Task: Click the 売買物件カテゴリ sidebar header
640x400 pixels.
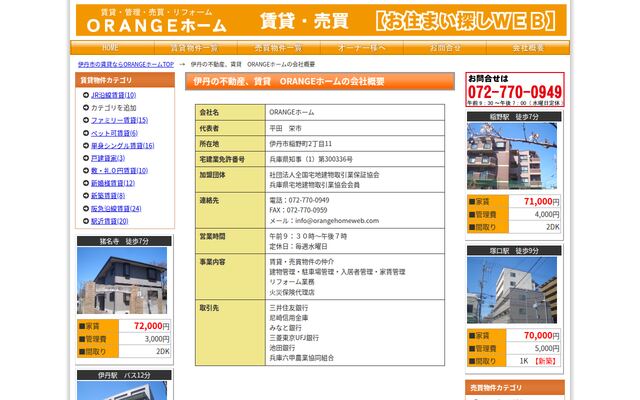Action: (x=515, y=387)
